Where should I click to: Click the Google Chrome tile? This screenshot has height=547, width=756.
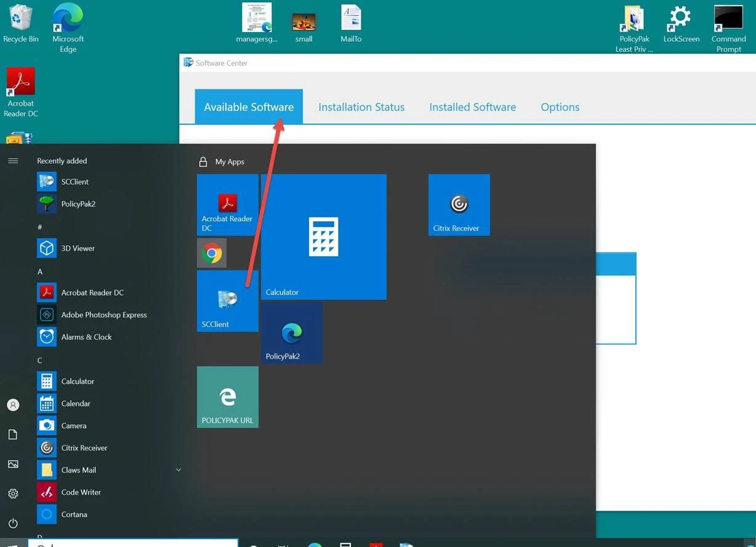(x=212, y=253)
